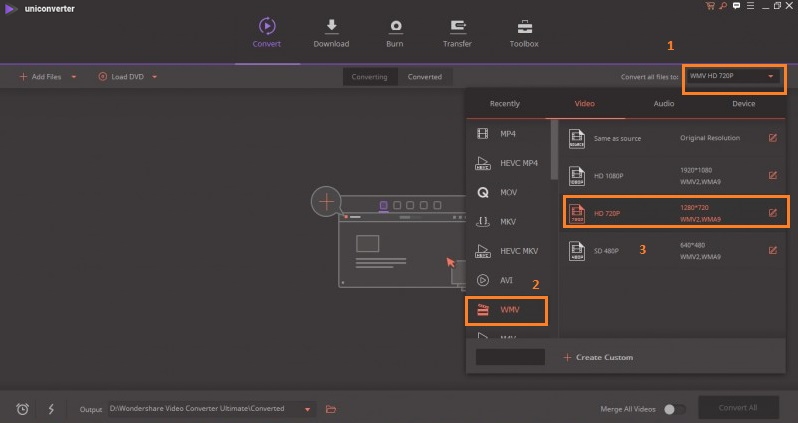This screenshot has height=423, width=798.
Task: Open the Burn section
Action: point(394,33)
